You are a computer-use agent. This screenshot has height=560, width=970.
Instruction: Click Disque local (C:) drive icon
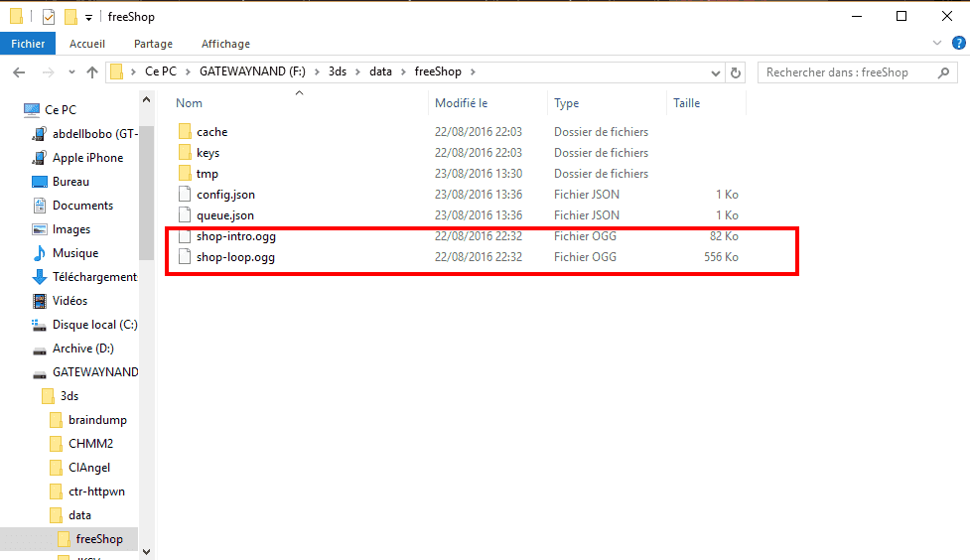click(x=40, y=325)
